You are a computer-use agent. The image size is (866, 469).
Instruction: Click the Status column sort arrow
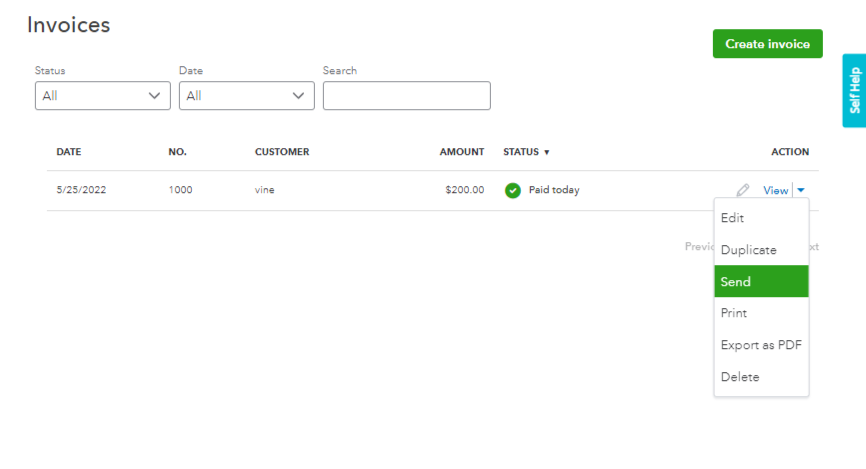[x=547, y=153]
